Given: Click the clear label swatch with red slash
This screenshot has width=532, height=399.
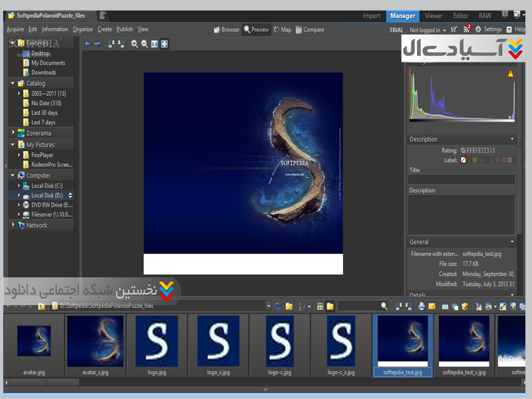Looking at the screenshot, I should pos(464,160).
